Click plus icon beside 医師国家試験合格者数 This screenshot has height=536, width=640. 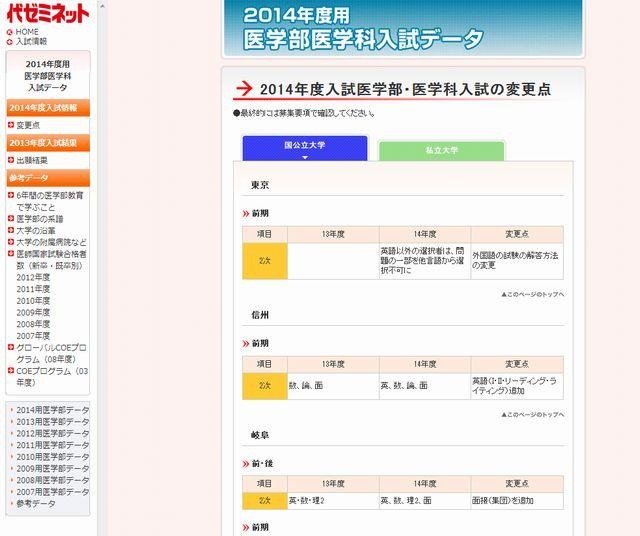point(11,254)
